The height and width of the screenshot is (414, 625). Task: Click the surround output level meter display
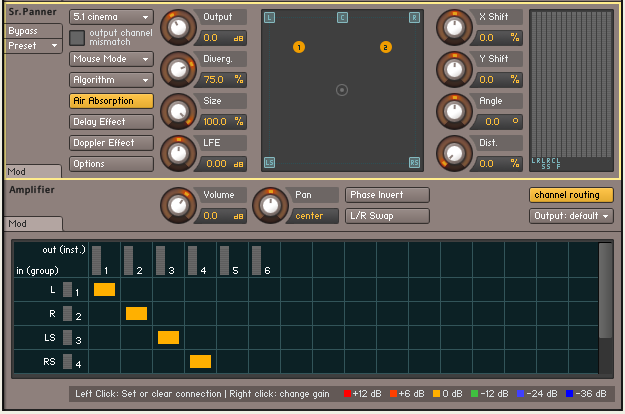pyautogui.click(x=571, y=90)
